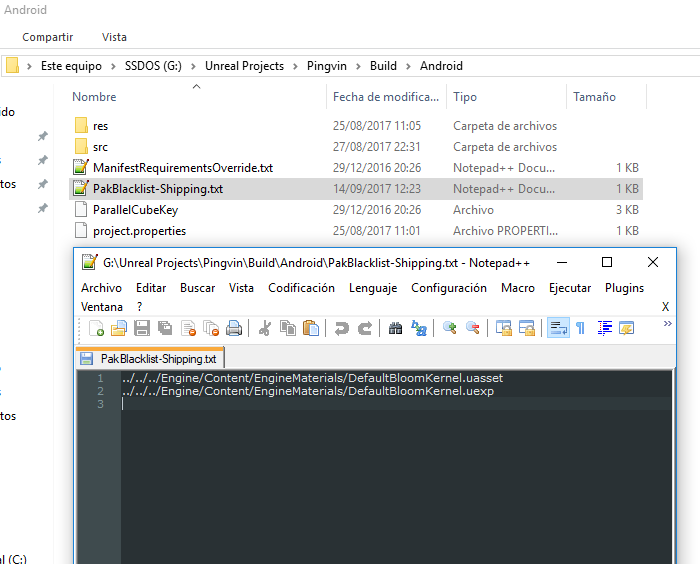
Task: Open Find with the binoculars icon
Action: click(x=395, y=328)
